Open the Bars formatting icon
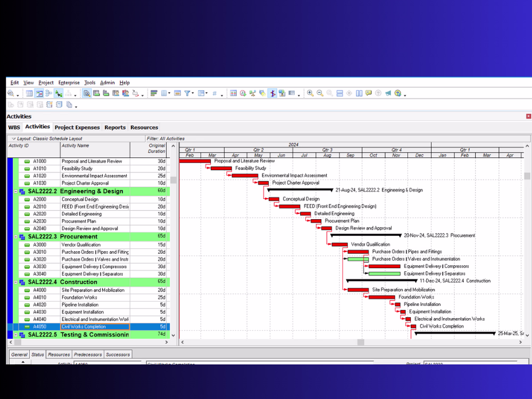The width and height of the screenshot is (532, 399). 154,93
